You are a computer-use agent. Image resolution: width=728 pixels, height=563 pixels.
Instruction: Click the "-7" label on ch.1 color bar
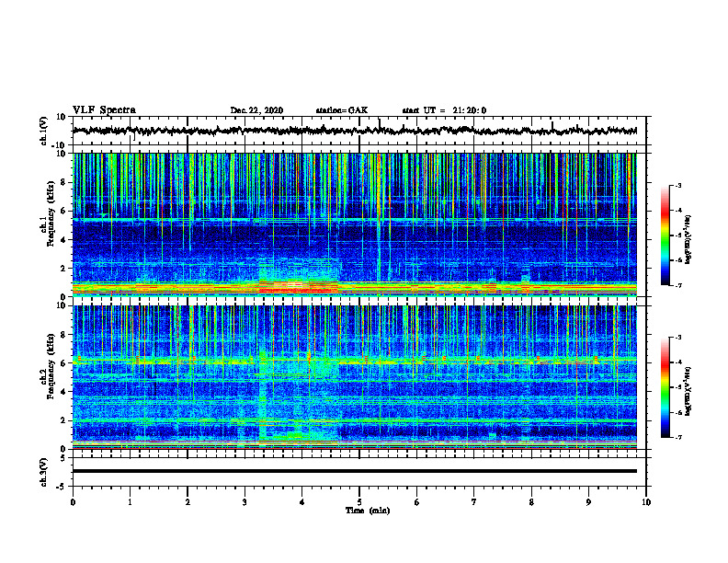pos(677,285)
